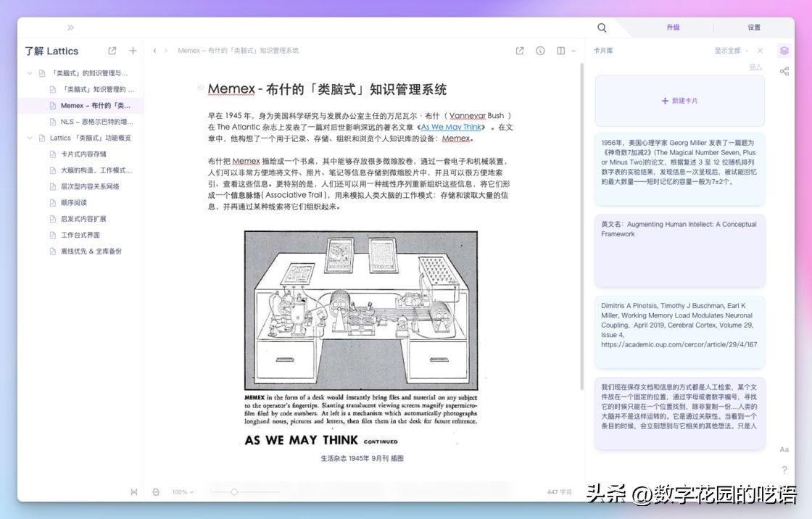The height and width of the screenshot is (519, 812).
Task: Collapse the Lattics「类脑式」功能概览 folder
Action: click(30, 138)
